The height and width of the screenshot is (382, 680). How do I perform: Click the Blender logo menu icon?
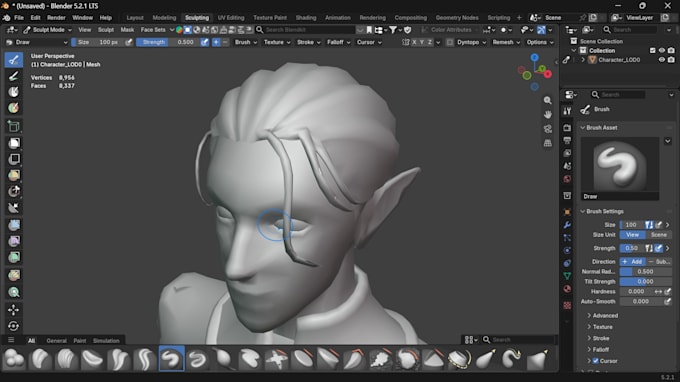pos(7,18)
